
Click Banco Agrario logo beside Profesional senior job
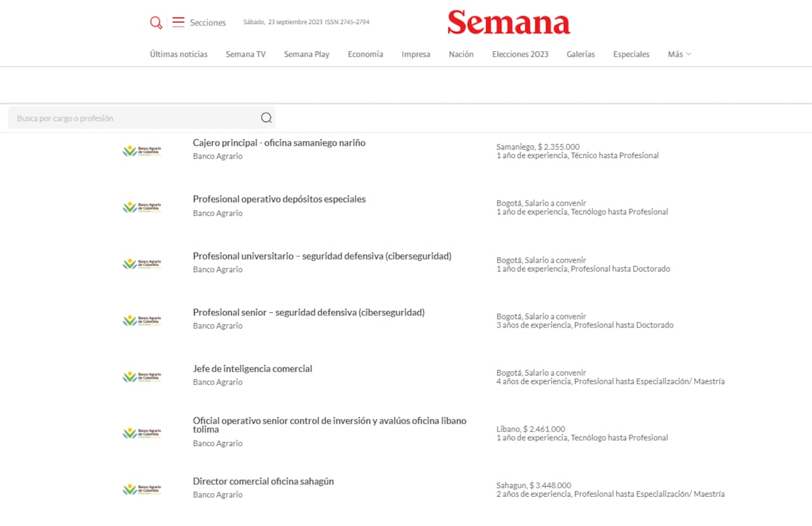point(142,320)
